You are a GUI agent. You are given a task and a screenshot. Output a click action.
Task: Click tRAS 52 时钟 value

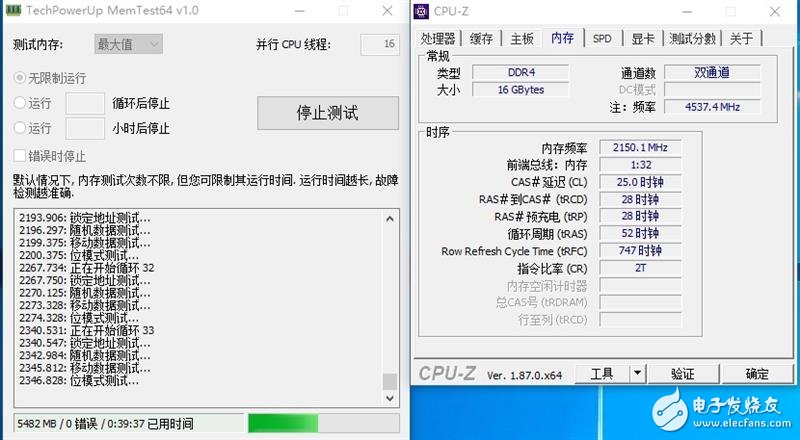pos(640,234)
